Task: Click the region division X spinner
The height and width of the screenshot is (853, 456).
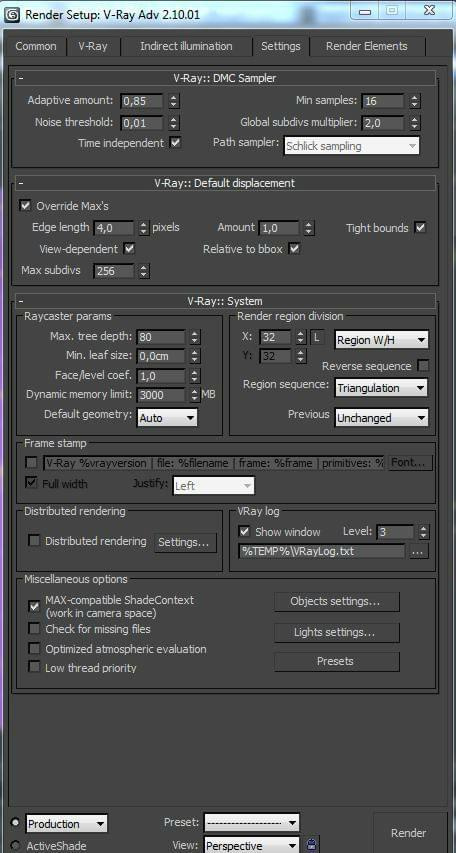Action: (x=301, y=337)
